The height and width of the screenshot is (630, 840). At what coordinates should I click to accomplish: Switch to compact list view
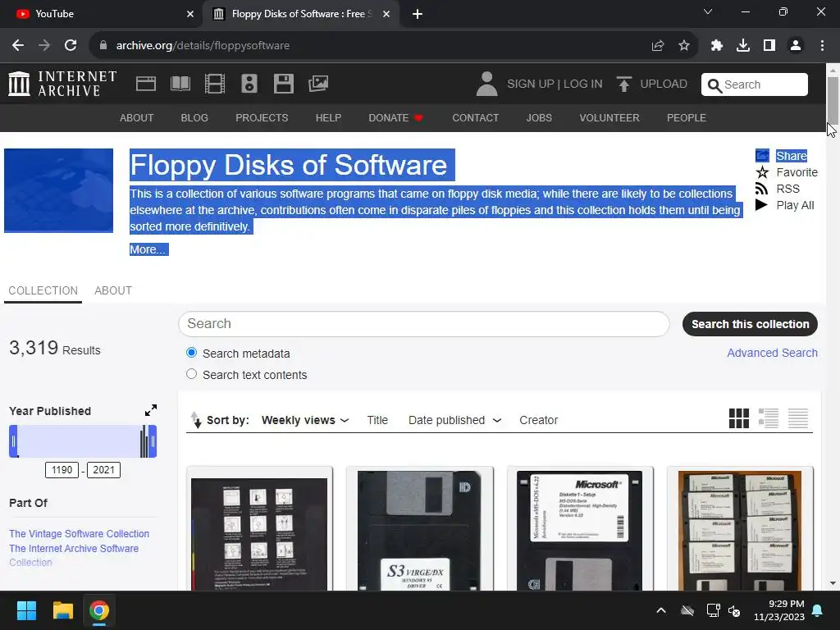[x=797, y=418]
